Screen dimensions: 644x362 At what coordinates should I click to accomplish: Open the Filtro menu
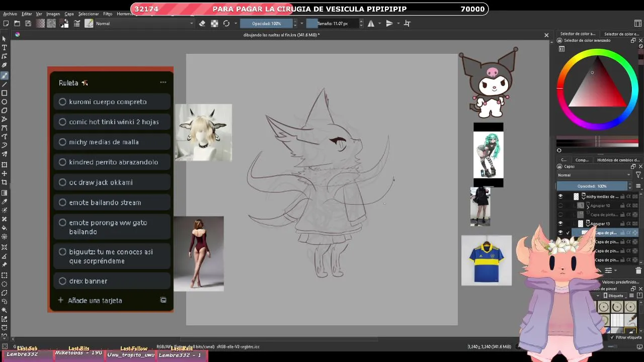coord(108,14)
